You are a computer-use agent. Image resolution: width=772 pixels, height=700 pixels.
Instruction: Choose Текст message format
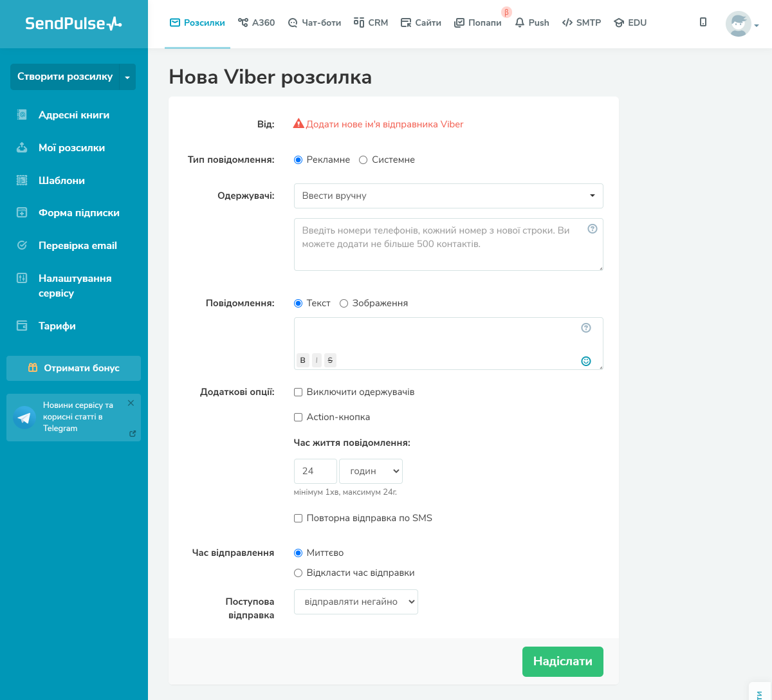298,303
